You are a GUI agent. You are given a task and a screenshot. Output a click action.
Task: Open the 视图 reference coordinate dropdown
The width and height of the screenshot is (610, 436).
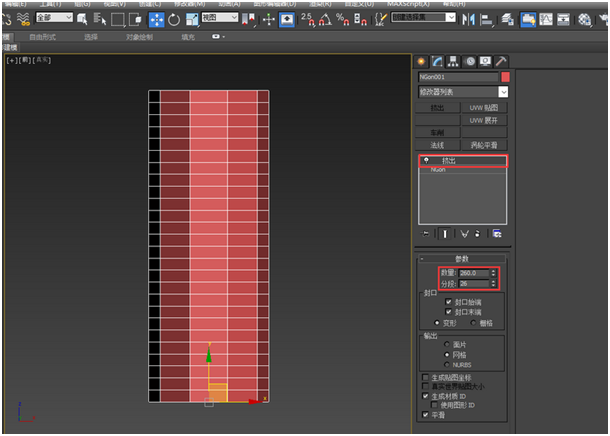coord(220,18)
